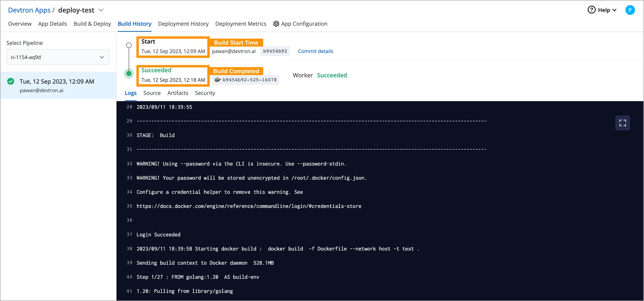This screenshot has width=644, height=301.
Task: Click the App Configuration gear icon
Action: click(x=276, y=24)
